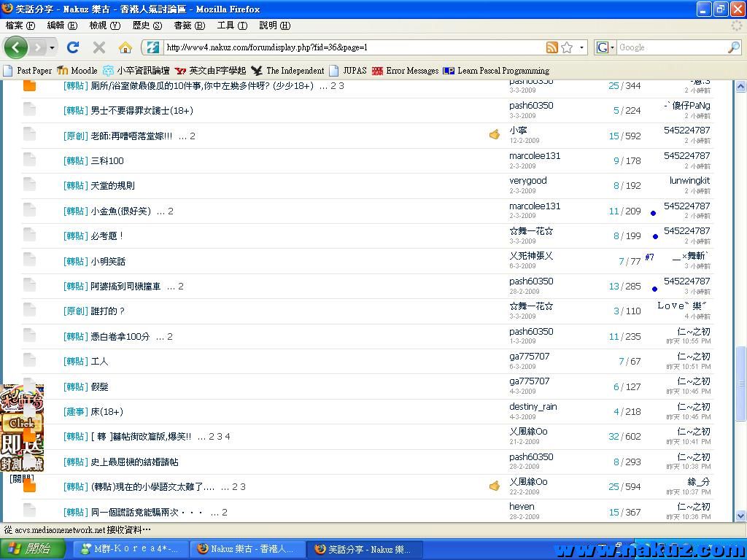
Task: Click the Windows 開始 Start button
Action: [29, 549]
